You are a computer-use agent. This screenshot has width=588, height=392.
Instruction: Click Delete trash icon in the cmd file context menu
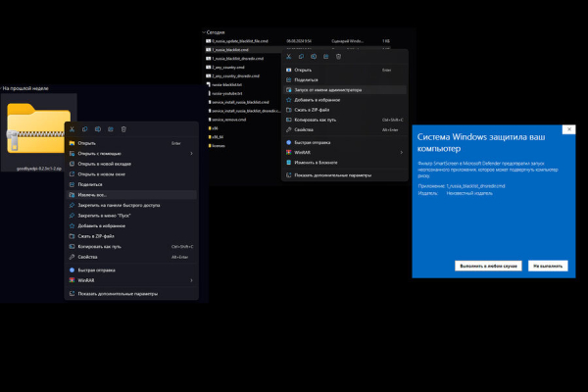coord(339,56)
